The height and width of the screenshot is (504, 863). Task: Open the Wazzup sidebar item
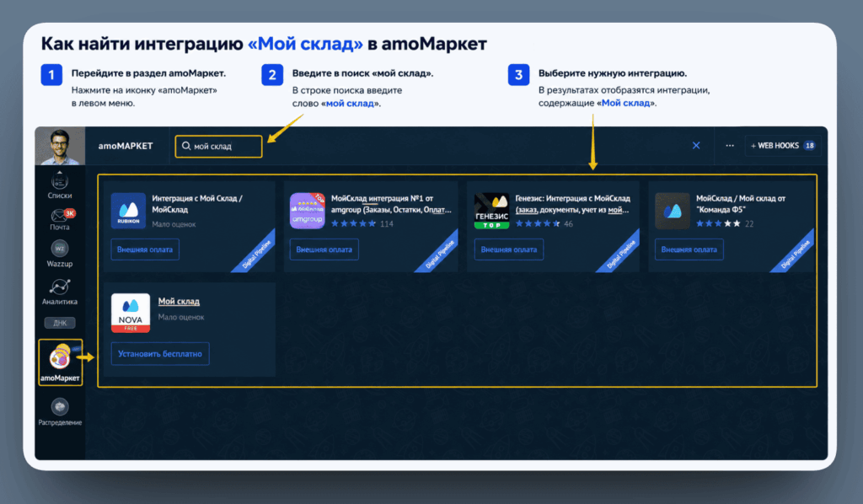point(60,255)
